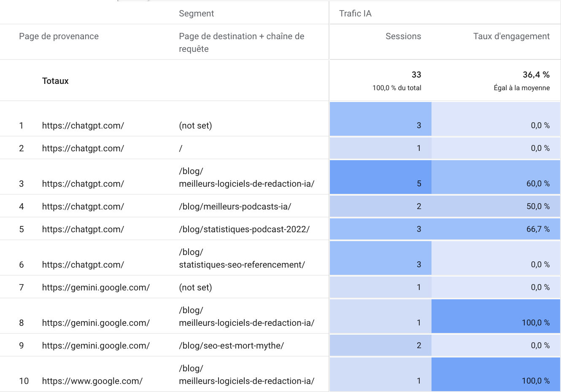Open the https://www.google.com/ source in row 10
Image resolution: width=561 pixels, height=392 pixels.
point(92,381)
